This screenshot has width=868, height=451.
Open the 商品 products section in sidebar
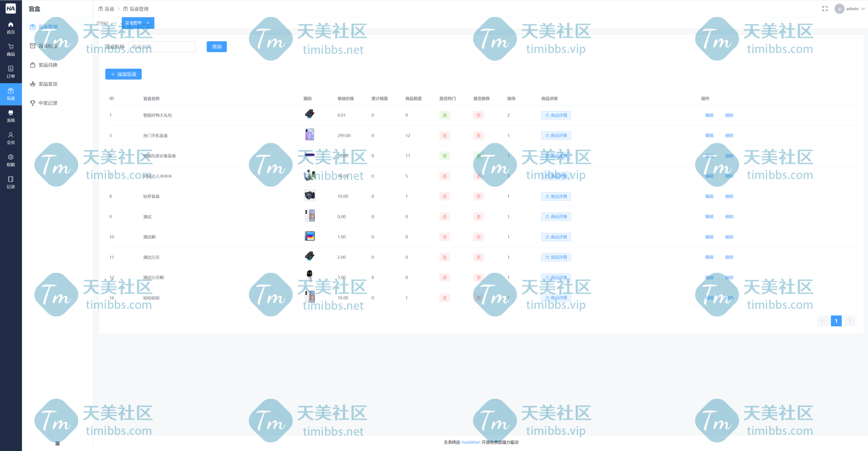(x=11, y=50)
